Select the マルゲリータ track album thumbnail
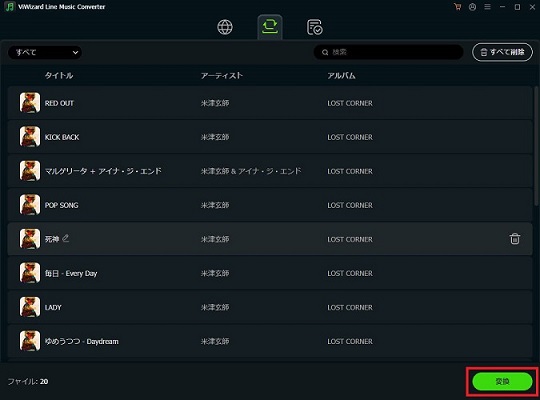 tap(30, 171)
